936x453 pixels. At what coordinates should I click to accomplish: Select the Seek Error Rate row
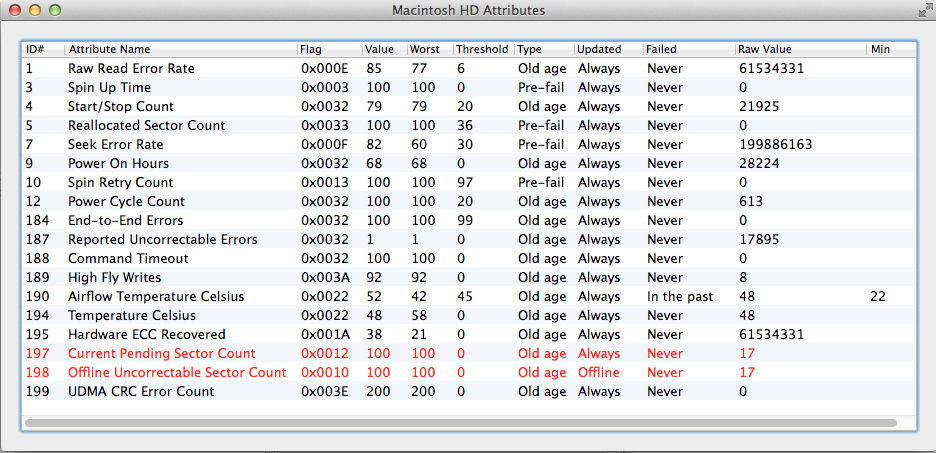click(x=469, y=145)
